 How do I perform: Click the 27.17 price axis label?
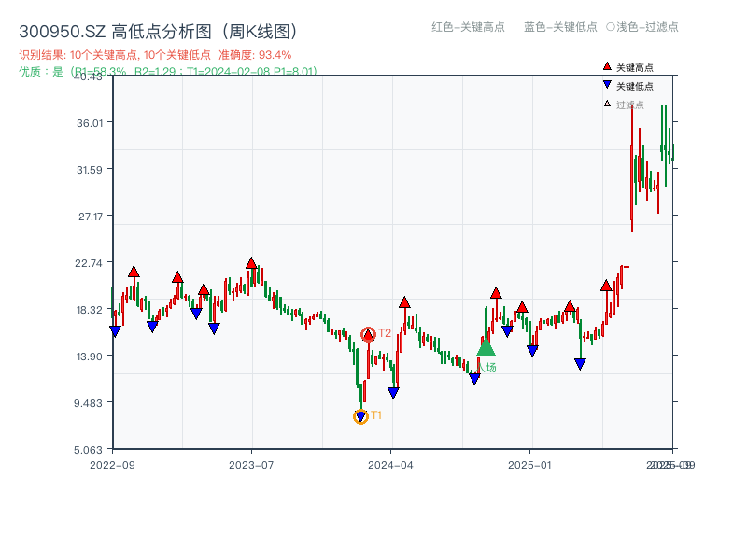(91, 217)
